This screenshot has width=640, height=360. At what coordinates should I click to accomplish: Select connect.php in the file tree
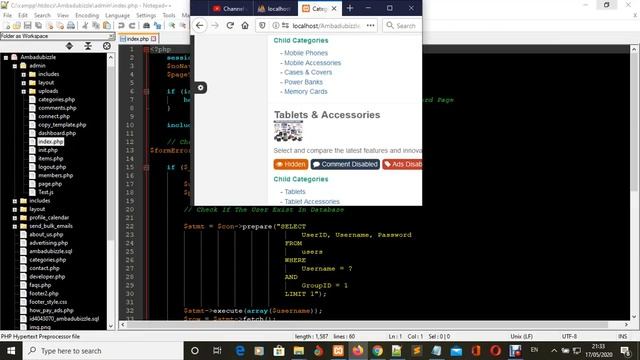point(54,116)
